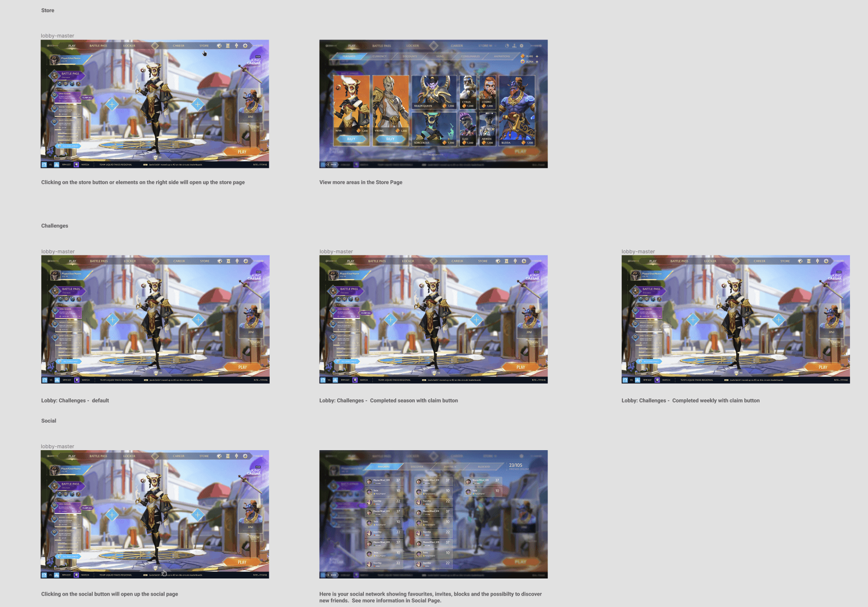Screen dimensions: 868x607
Task: Click MasterMind_019 row in third friends column
Action: tap(483, 481)
